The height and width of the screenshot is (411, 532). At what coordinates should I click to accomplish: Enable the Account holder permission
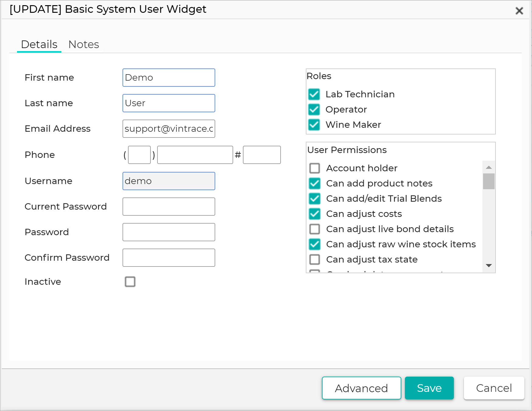[x=315, y=168]
